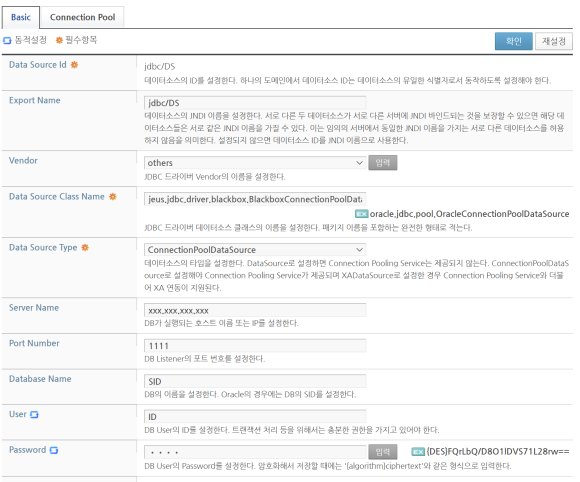Focus the Database Name field with SID
Screen dimensions: 580x482
tap(255, 381)
